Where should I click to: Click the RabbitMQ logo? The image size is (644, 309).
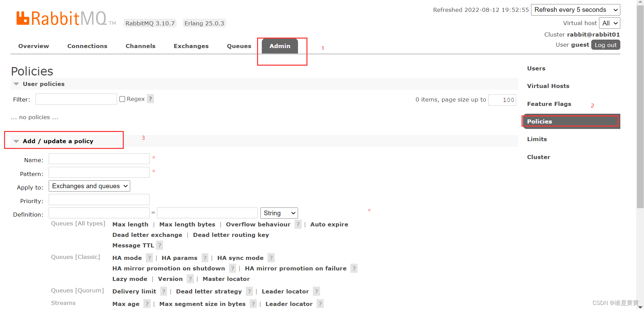pos(66,19)
